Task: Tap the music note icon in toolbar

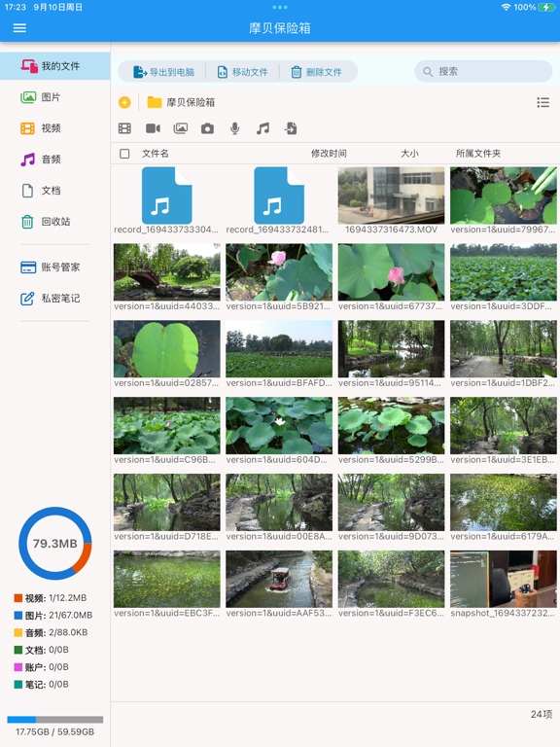Action: point(262,128)
